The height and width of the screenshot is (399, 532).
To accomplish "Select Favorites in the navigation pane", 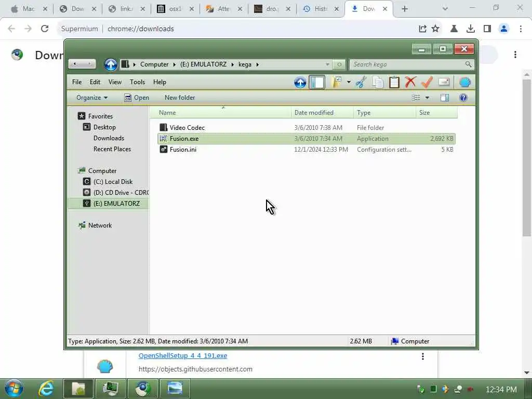I will (100, 116).
